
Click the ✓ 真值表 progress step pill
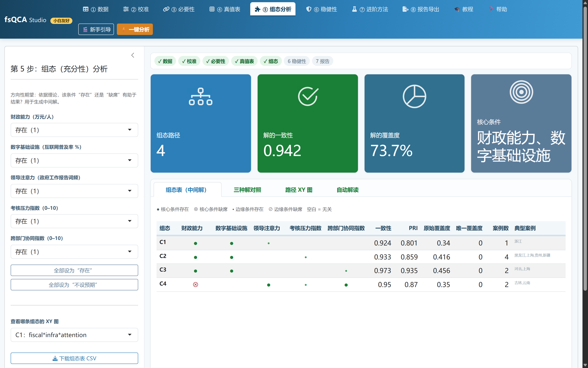point(244,61)
